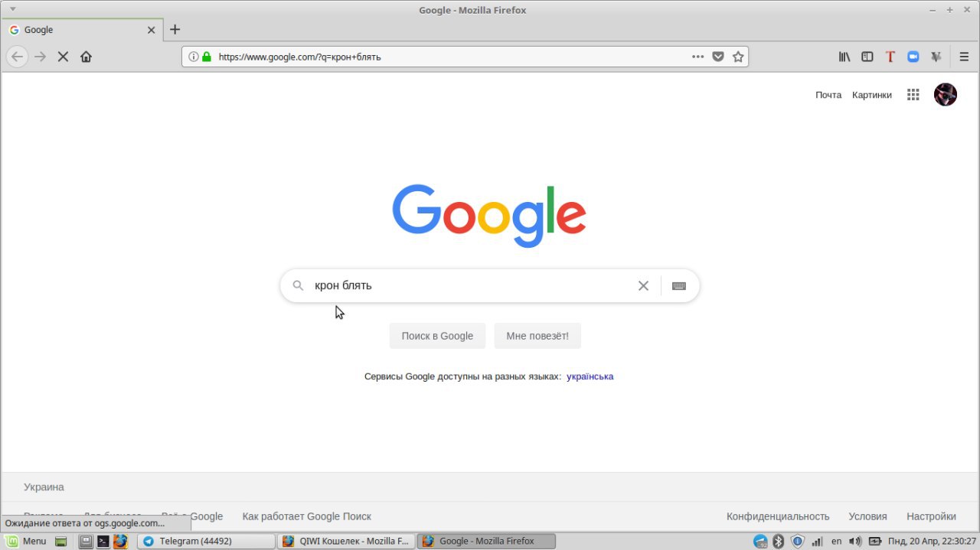Click the grey extension icon beside Zoom
The height and width of the screenshot is (550, 980).
tap(936, 57)
